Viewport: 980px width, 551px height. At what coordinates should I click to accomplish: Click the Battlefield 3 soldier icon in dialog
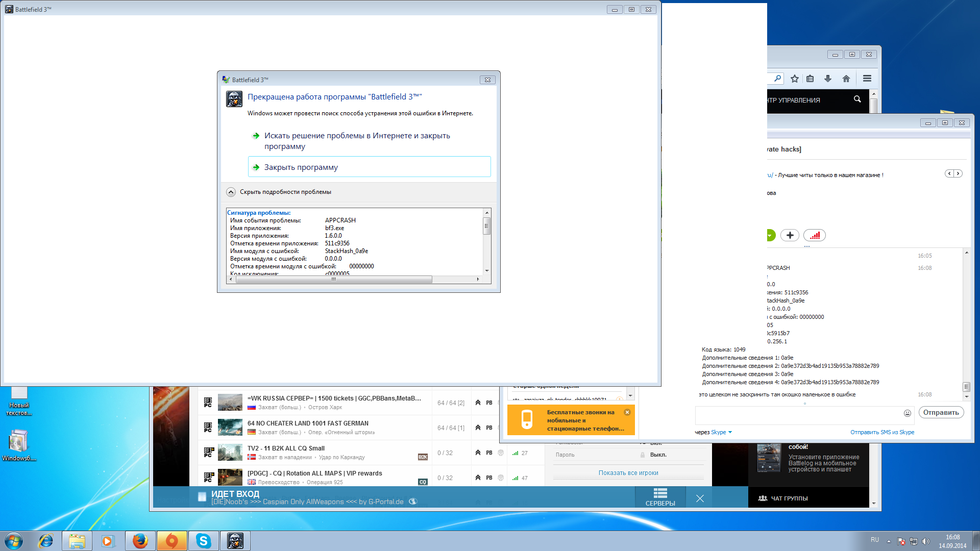click(x=234, y=99)
